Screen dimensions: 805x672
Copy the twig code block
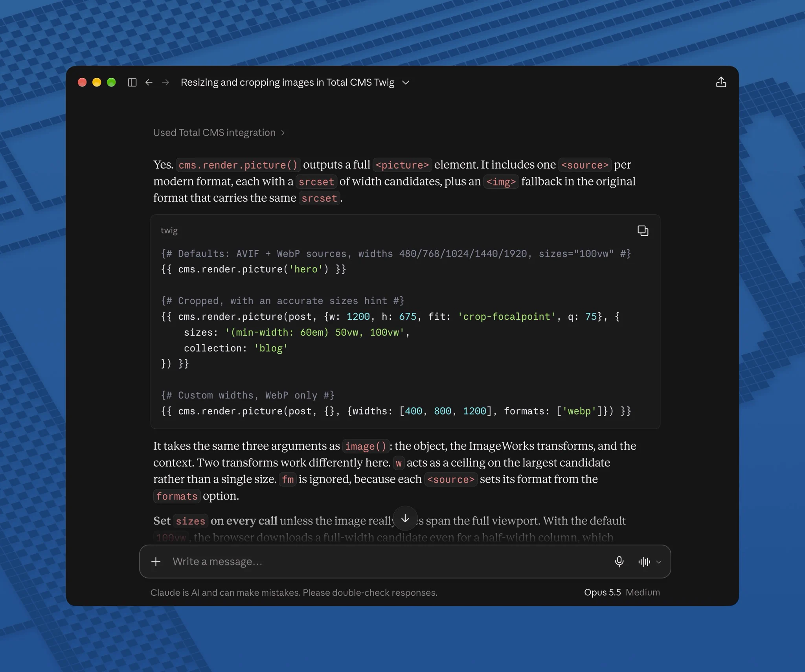[643, 231]
